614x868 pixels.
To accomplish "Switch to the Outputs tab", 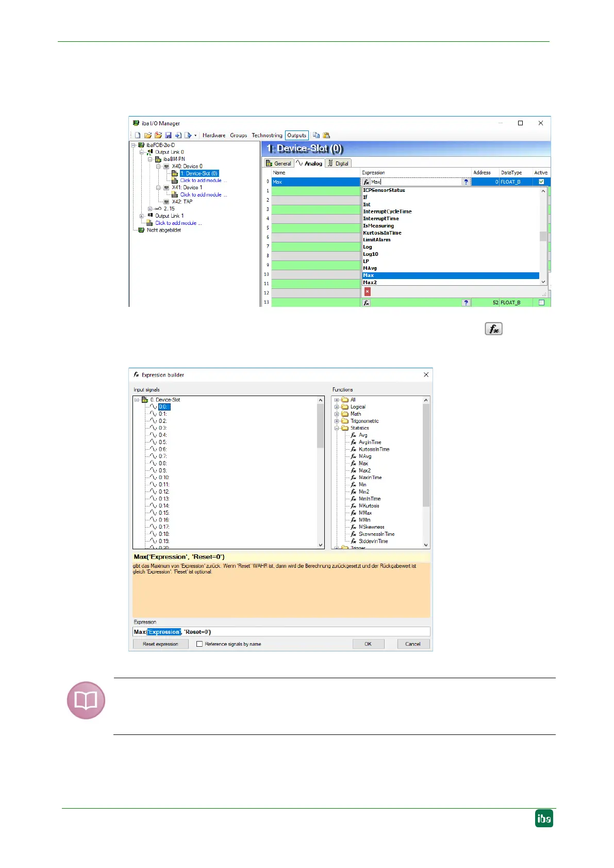I will (x=296, y=135).
